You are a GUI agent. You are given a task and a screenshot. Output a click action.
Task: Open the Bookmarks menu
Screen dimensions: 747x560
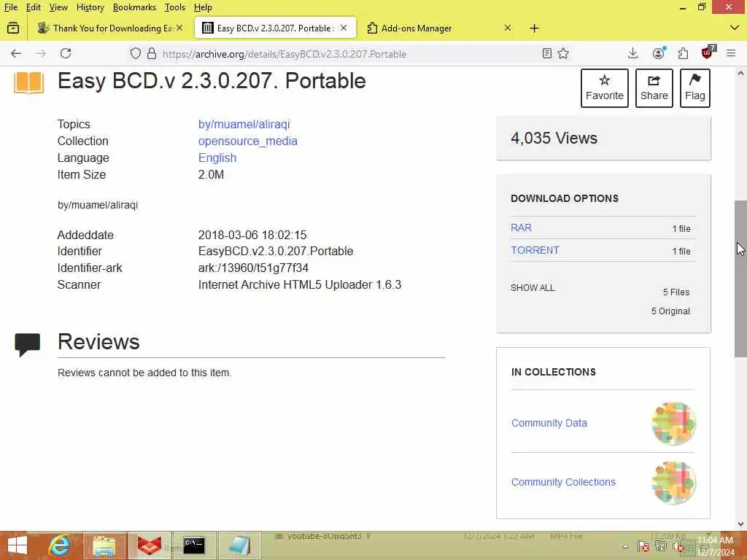pyautogui.click(x=134, y=7)
